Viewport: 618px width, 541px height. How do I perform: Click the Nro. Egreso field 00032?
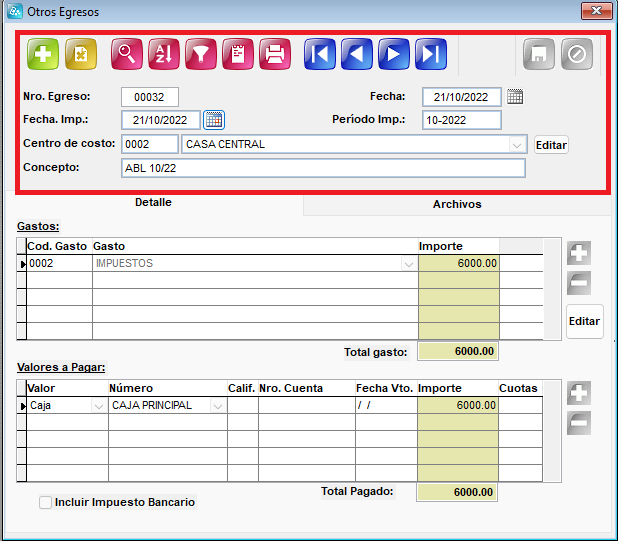150,97
